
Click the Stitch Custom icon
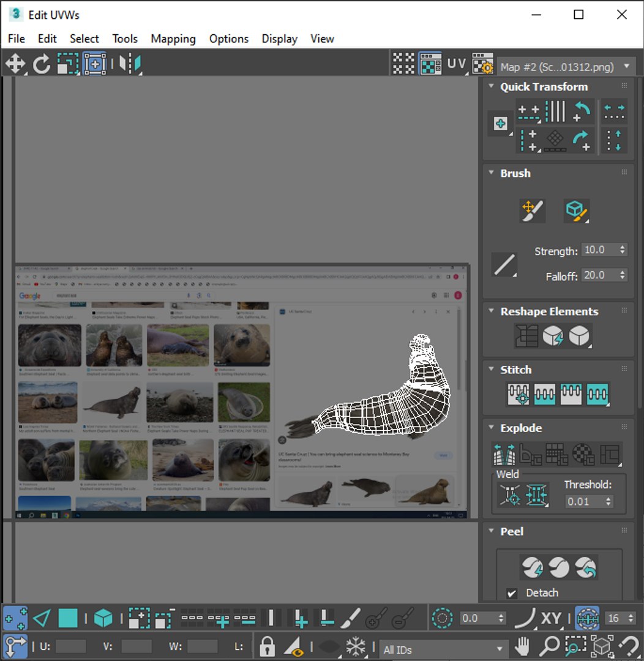point(597,394)
